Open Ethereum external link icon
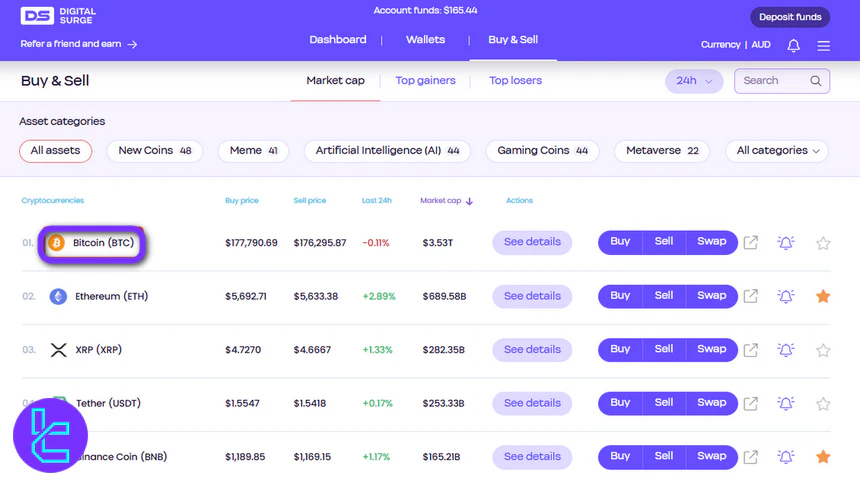This screenshot has width=860, height=484. click(750, 296)
